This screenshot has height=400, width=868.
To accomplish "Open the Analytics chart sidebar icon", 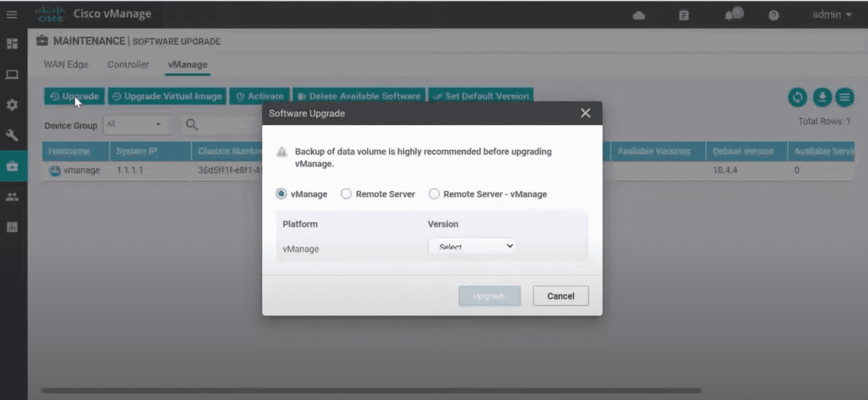I will pyautogui.click(x=12, y=227).
